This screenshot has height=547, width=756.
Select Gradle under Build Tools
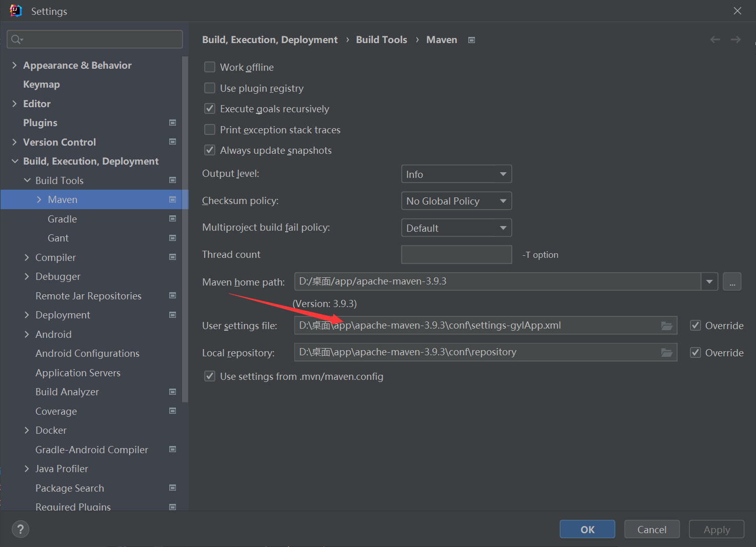[x=62, y=219]
